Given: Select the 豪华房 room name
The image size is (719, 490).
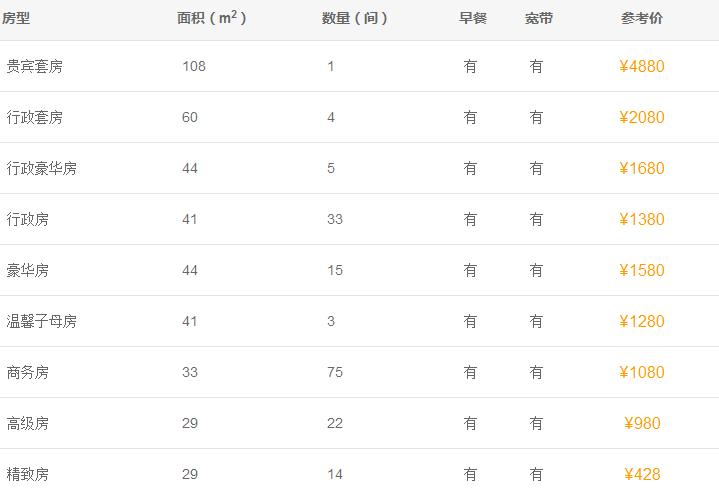Looking at the screenshot, I should [x=27, y=271].
